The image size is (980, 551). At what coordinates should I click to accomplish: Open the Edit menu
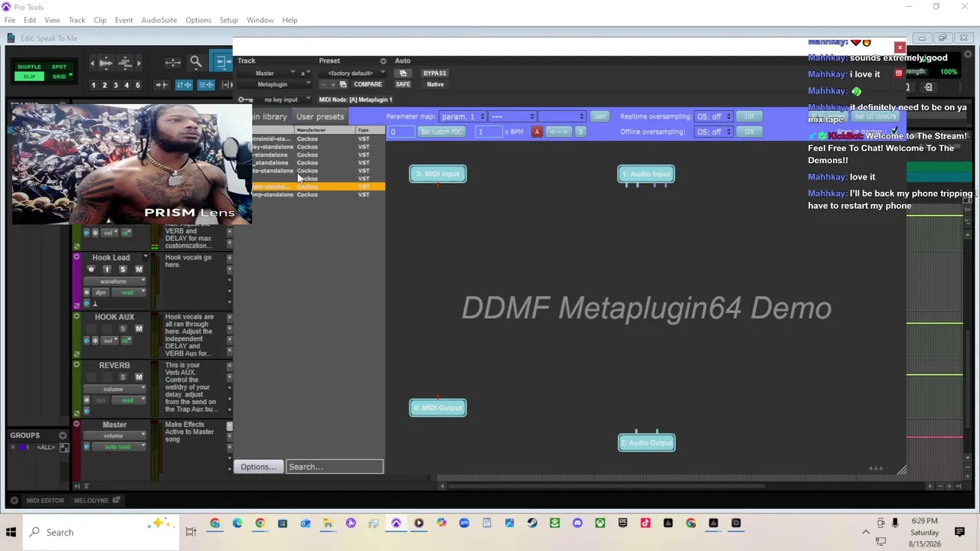point(30,20)
